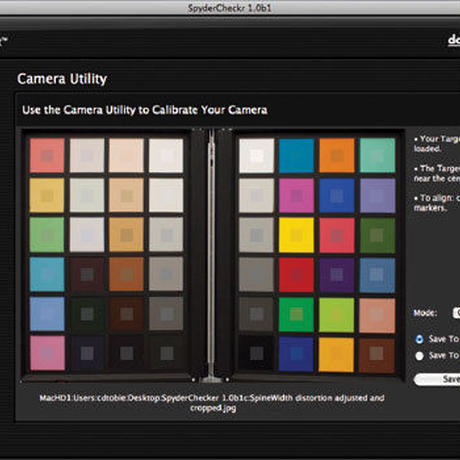Click "Use the Camera Utility to Calibrate Your Camera" text

pyautogui.click(x=145, y=110)
